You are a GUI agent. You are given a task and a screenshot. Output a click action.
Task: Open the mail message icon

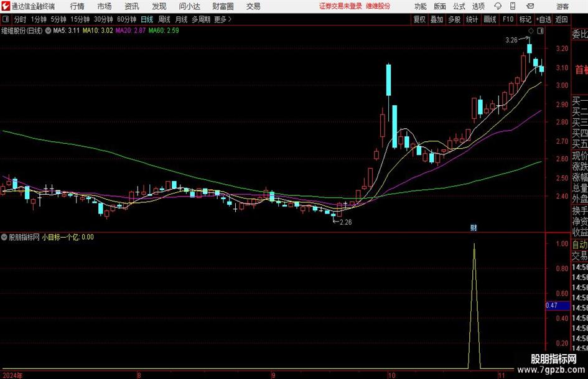[530, 6]
